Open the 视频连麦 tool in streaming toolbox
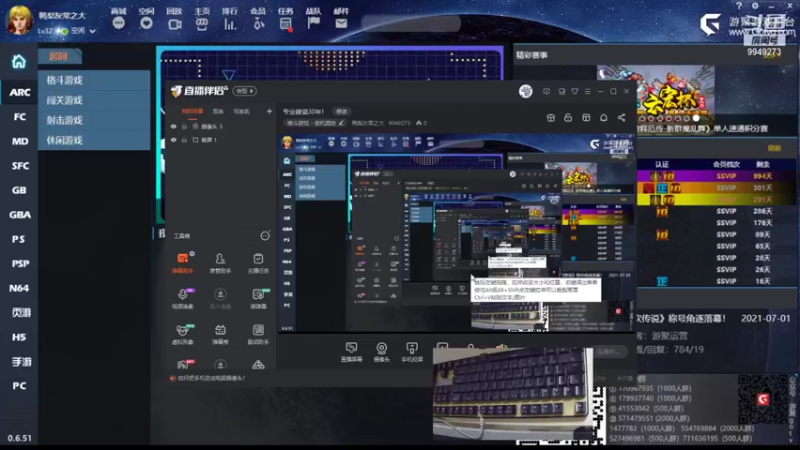The image size is (800, 450). click(183, 298)
